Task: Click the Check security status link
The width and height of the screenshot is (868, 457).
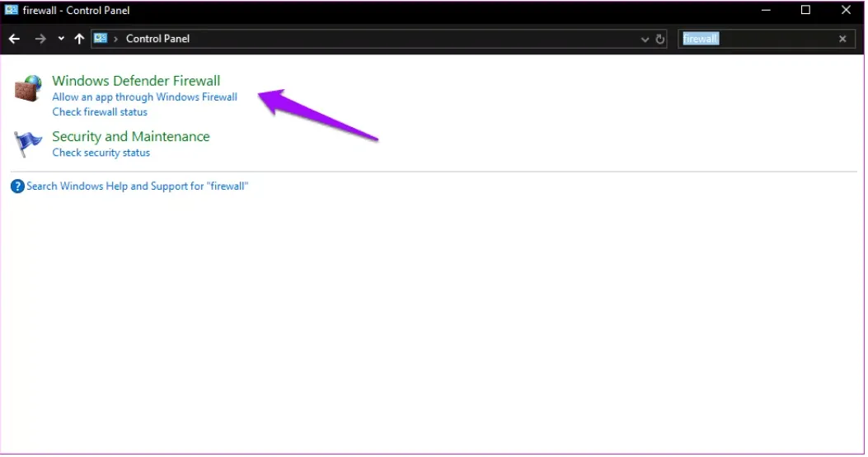Action: click(101, 153)
